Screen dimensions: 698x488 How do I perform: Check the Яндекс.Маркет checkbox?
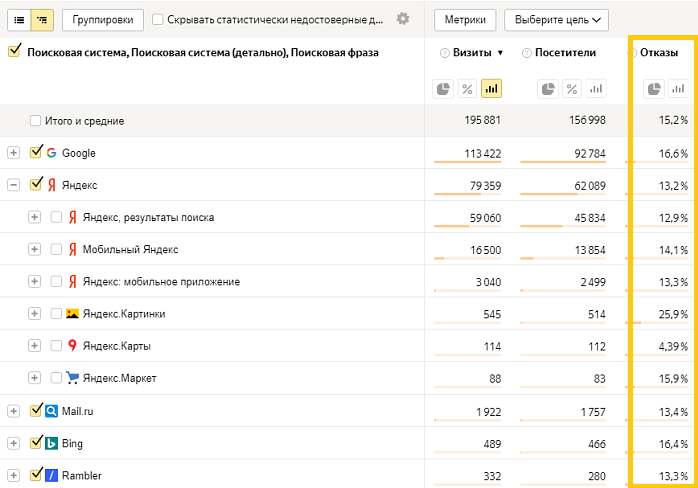click(x=56, y=378)
